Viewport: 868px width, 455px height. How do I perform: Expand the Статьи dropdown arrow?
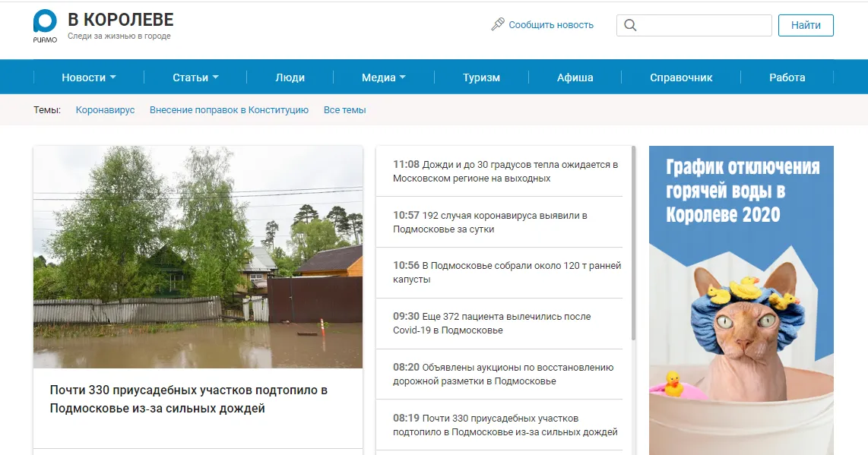(216, 77)
